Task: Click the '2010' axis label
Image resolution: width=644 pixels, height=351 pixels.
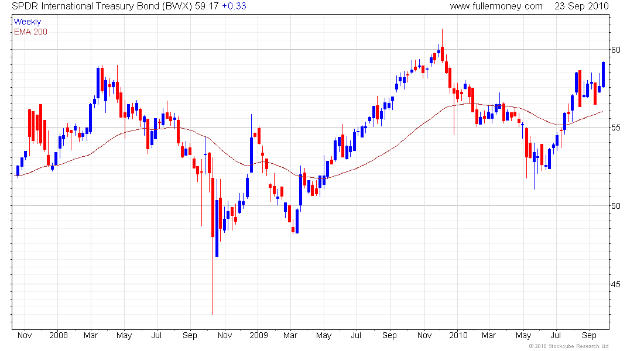Action: click(x=458, y=335)
